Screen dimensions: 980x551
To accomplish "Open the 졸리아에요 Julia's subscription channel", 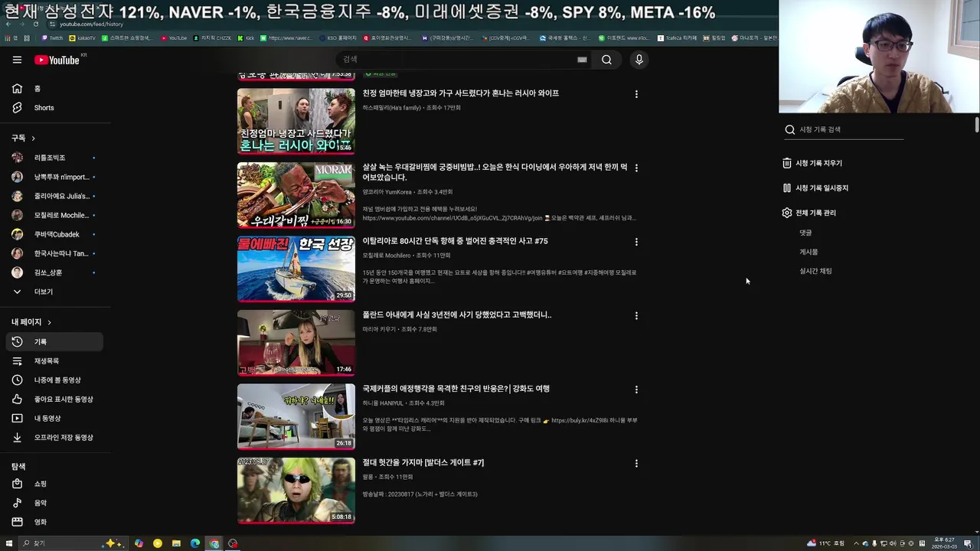I will pos(54,196).
